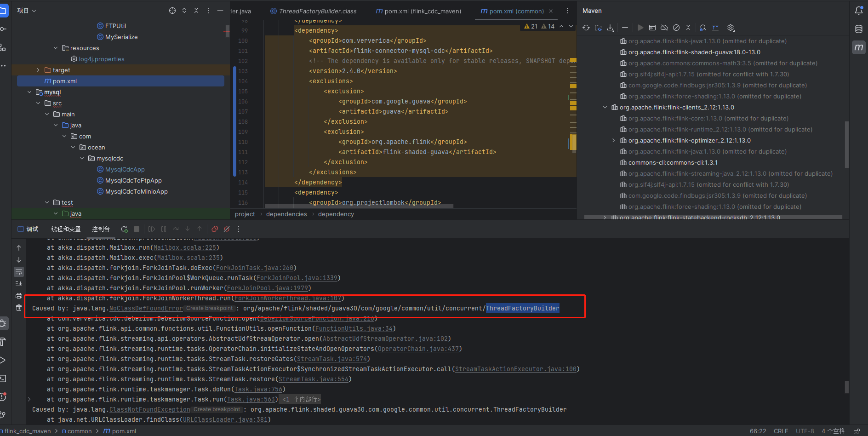Select the 控制台 console tab

(x=101, y=229)
